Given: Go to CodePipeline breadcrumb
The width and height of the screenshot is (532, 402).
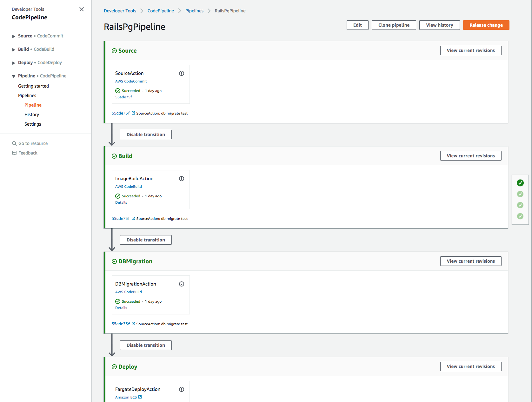Looking at the screenshot, I should click(x=161, y=11).
